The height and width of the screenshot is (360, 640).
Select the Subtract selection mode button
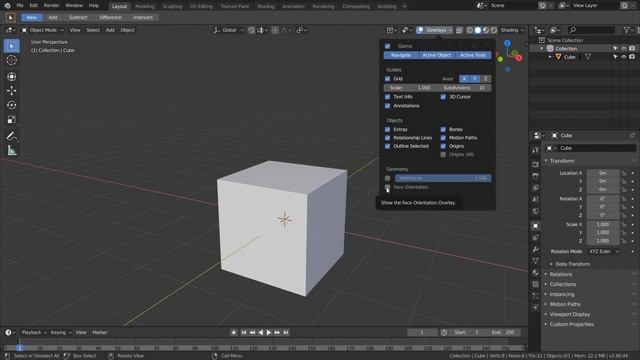(78, 18)
